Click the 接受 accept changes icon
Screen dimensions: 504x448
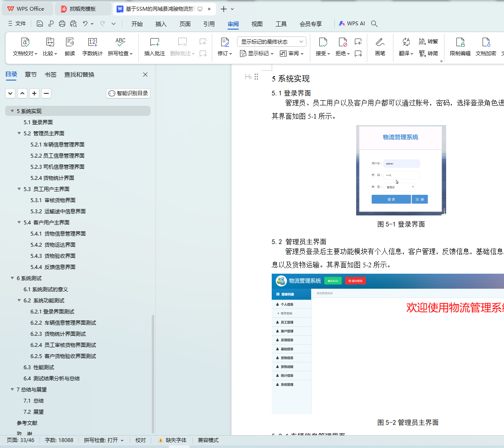tap(323, 42)
